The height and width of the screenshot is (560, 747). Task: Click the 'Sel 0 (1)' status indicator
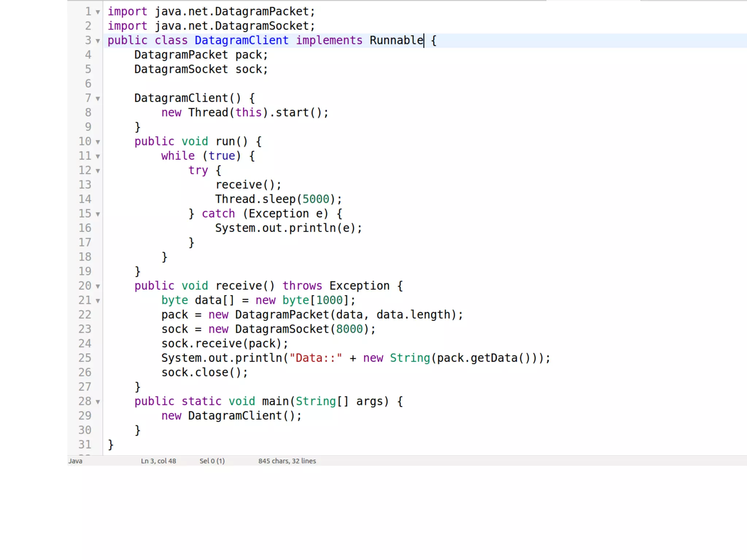pyautogui.click(x=212, y=461)
